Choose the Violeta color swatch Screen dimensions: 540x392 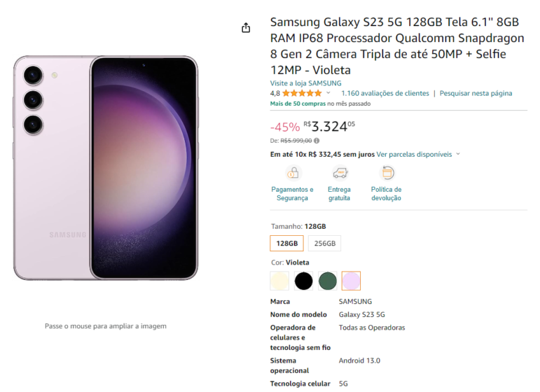pyautogui.click(x=351, y=281)
